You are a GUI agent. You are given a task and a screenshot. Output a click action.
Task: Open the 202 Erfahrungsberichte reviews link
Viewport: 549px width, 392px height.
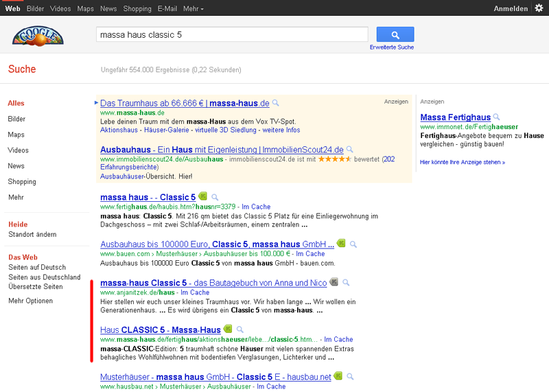click(x=247, y=163)
